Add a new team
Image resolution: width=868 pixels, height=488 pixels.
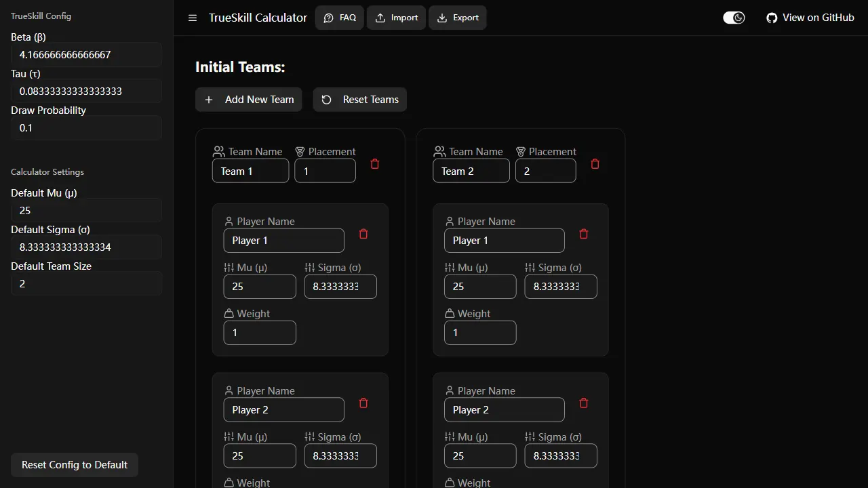(249, 100)
